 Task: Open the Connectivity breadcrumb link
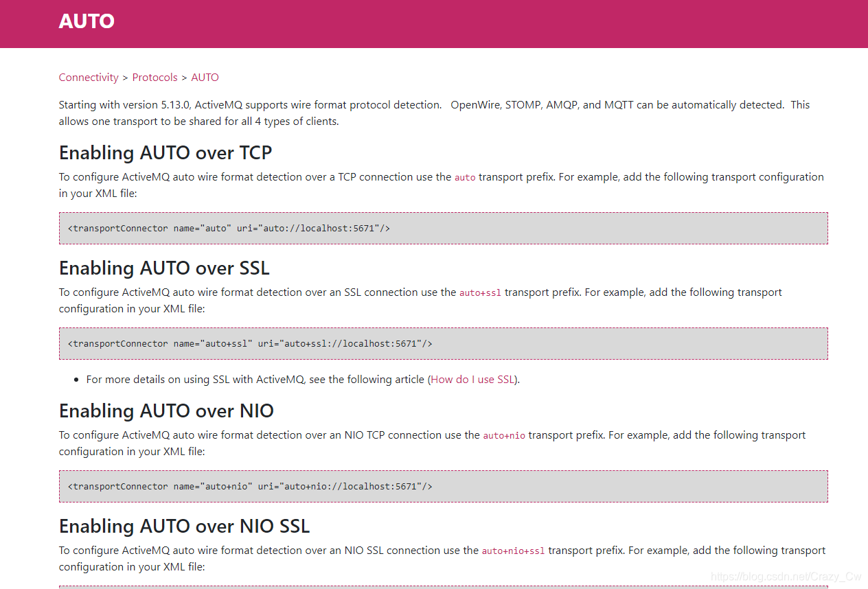[x=89, y=78]
